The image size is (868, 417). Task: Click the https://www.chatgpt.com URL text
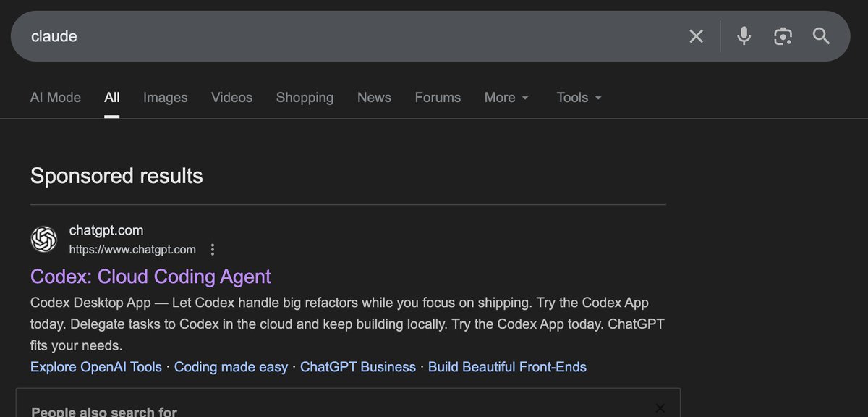pos(132,250)
